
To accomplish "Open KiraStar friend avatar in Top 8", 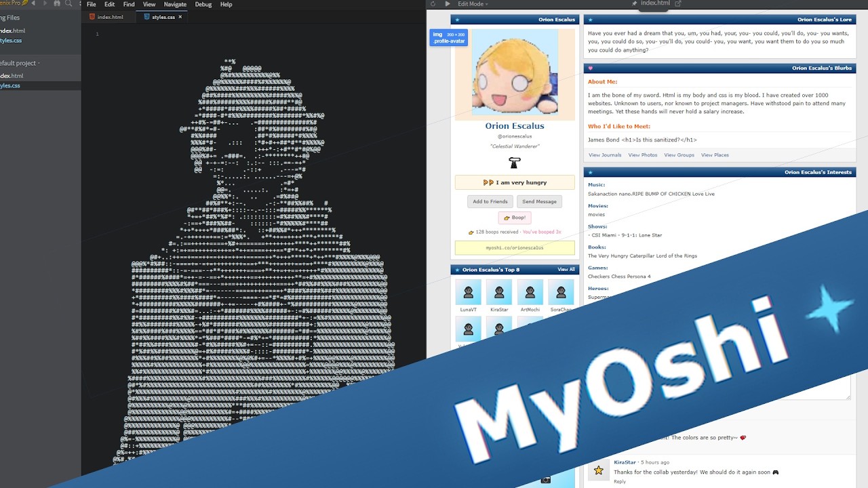I will tap(499, 292).
